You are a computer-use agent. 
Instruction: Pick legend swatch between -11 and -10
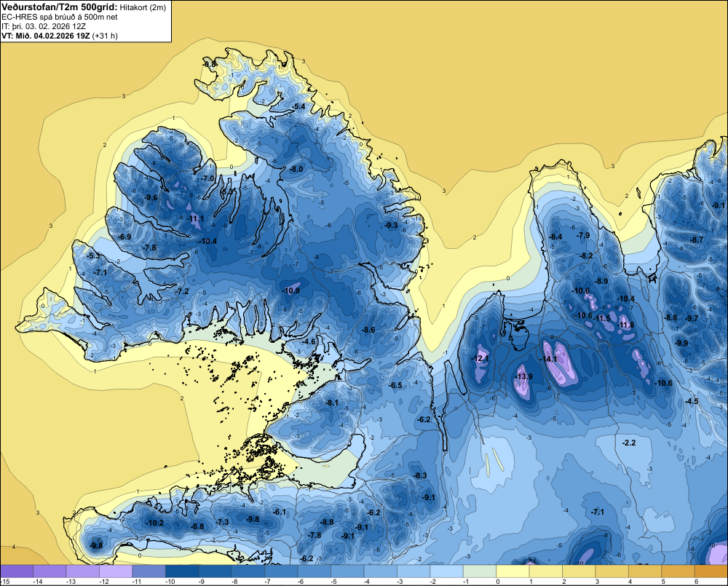click(x=149, y=571)
